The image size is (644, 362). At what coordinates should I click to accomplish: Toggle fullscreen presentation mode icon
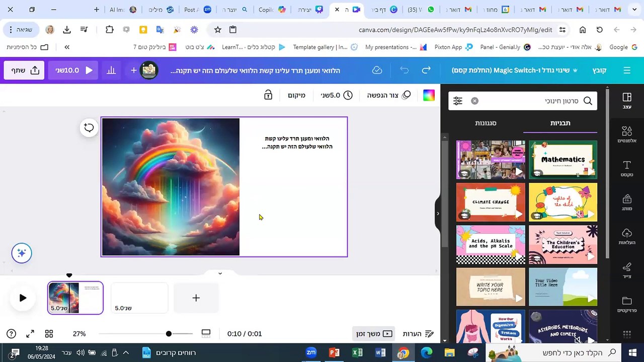(x=30, y=334)
